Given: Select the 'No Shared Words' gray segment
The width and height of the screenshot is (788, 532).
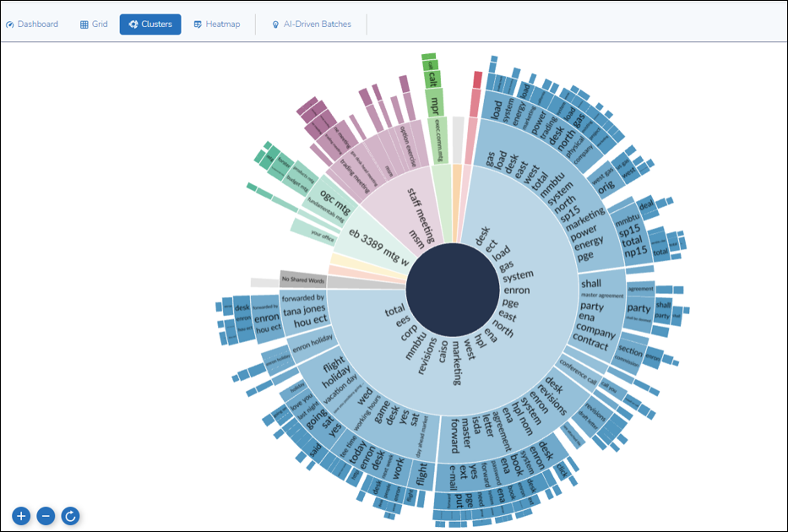Looking at the screenshot, I should point(302,279).
